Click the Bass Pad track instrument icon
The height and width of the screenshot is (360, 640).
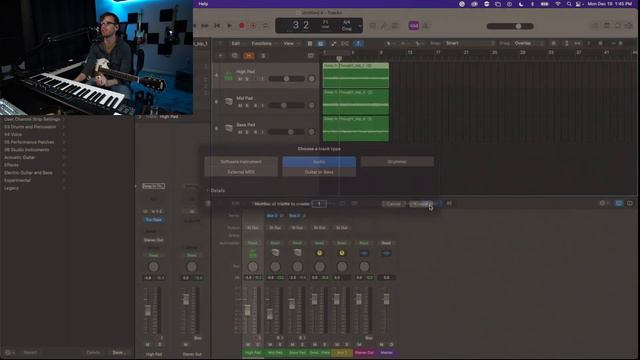pyautogui.click(x=229, y=128)
